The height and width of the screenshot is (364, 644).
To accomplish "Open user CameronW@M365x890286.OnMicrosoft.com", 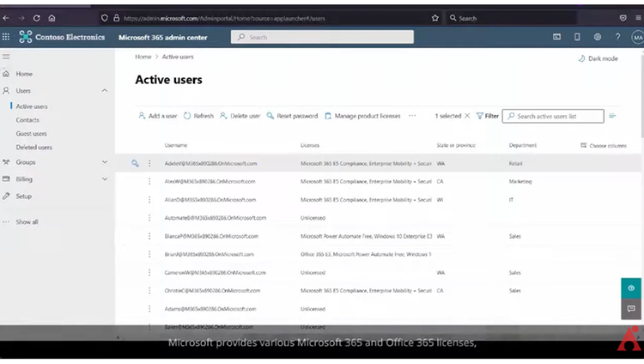I will pos(216,272).
